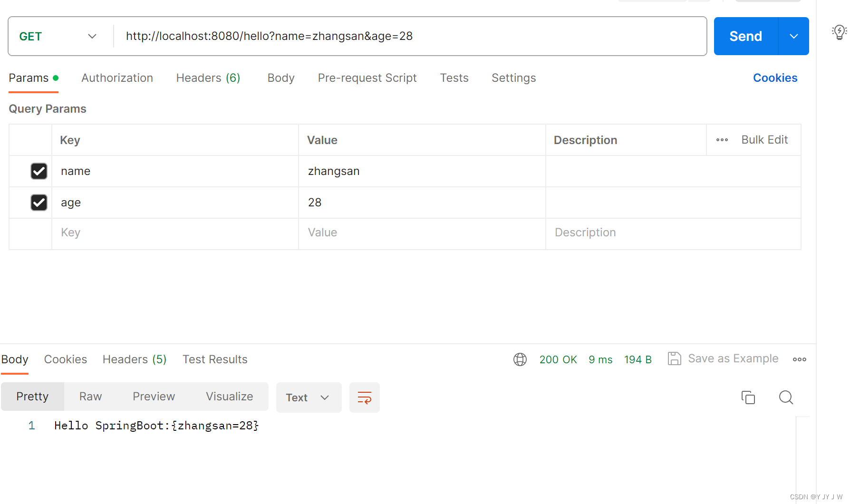Switch to the Authorization tab
Image resolution: width=850 pixels, height=504 pixels.
click(x=117, y=78)
